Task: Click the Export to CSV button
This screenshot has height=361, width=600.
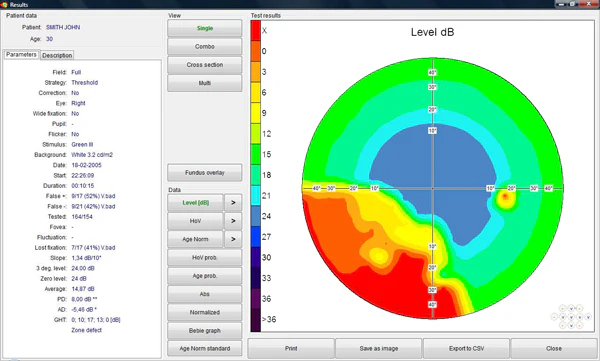Action: point(466,348)
